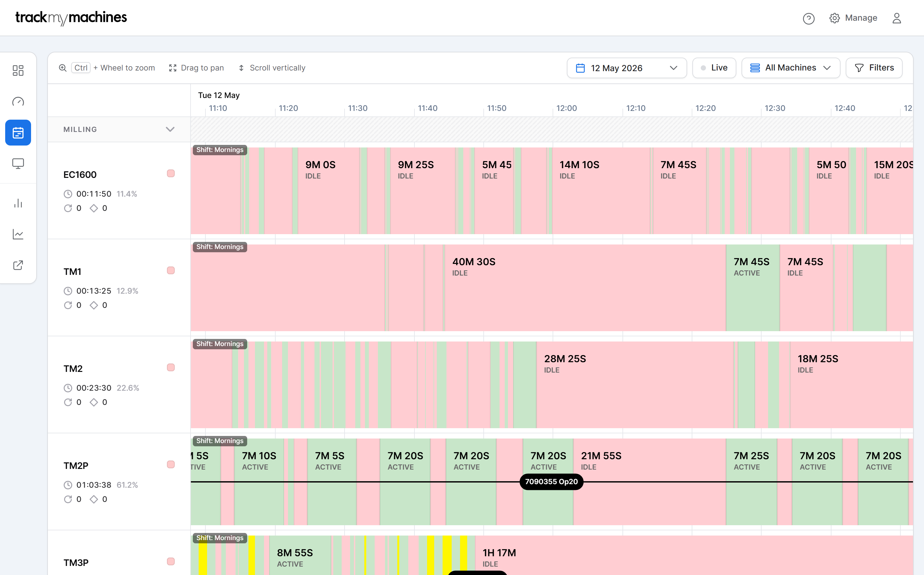The image size is (924, 575).
Task: Click the drag to pan icon
Action: click(x=173, y=68)
